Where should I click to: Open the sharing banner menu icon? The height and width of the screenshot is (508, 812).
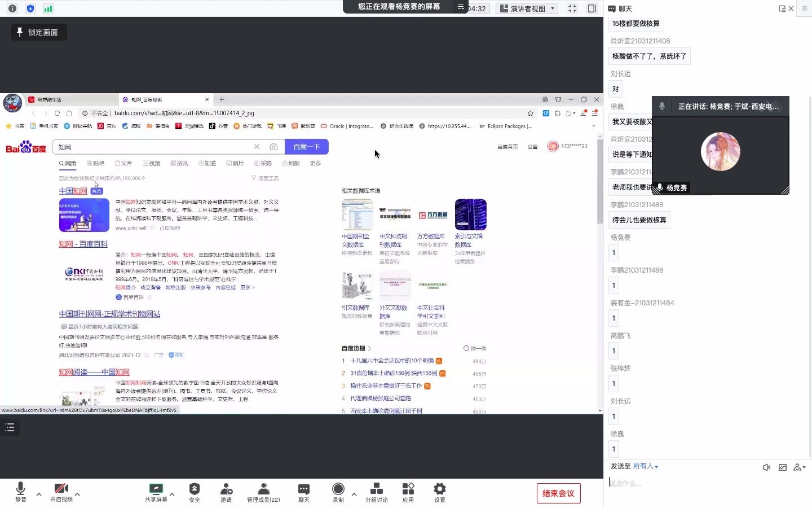tap(461, 7)
